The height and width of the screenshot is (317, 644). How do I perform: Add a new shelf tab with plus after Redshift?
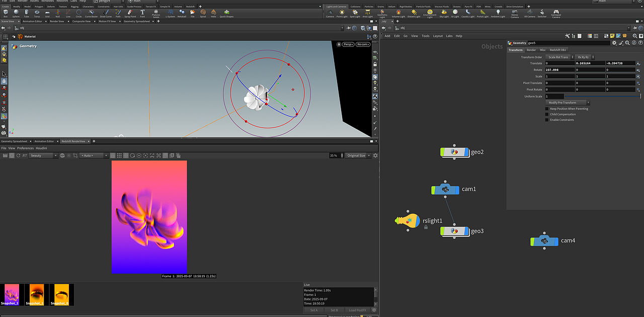click(x=200, y=7)
